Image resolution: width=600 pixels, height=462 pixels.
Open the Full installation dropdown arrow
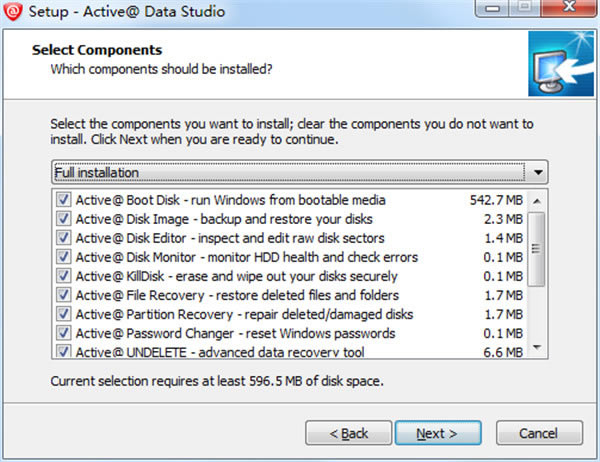pos(538,172)
